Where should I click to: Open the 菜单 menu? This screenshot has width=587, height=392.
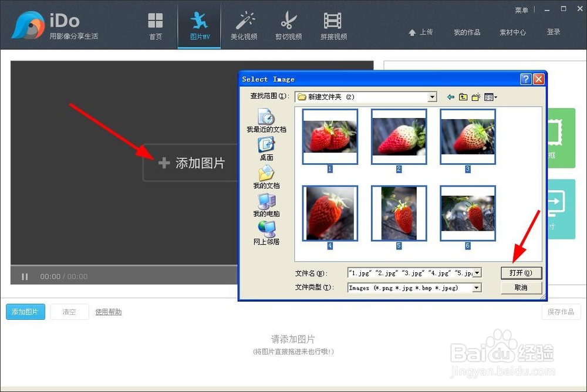[521, 9]
